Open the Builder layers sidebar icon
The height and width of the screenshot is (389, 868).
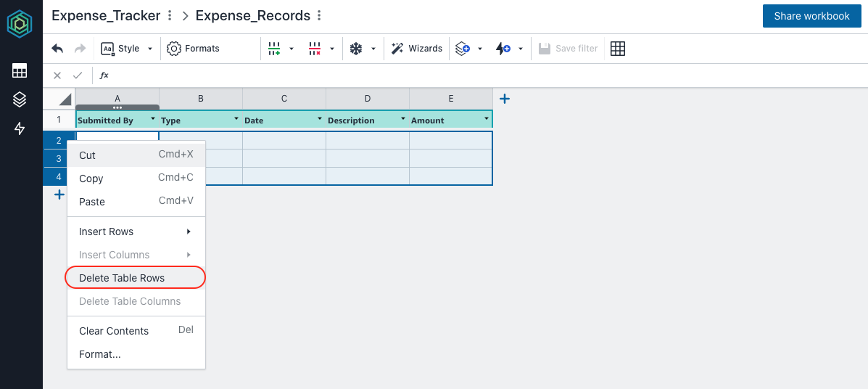20,99
